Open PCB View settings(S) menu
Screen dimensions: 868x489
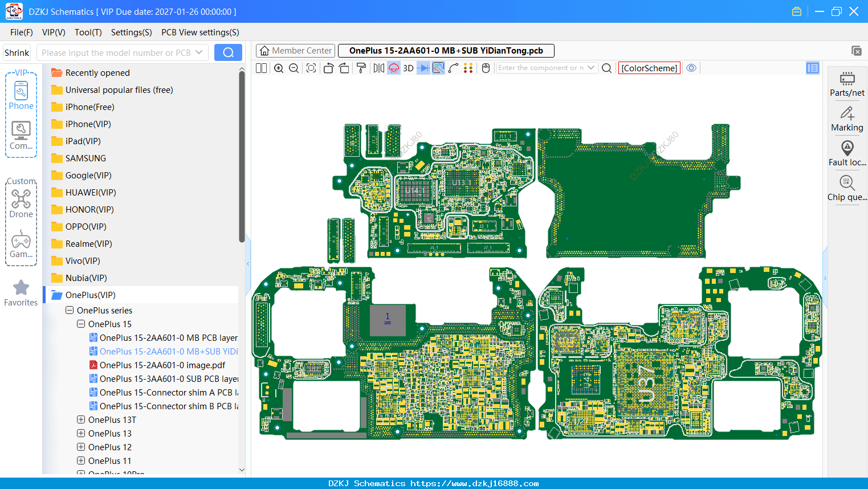click(200, 32)
